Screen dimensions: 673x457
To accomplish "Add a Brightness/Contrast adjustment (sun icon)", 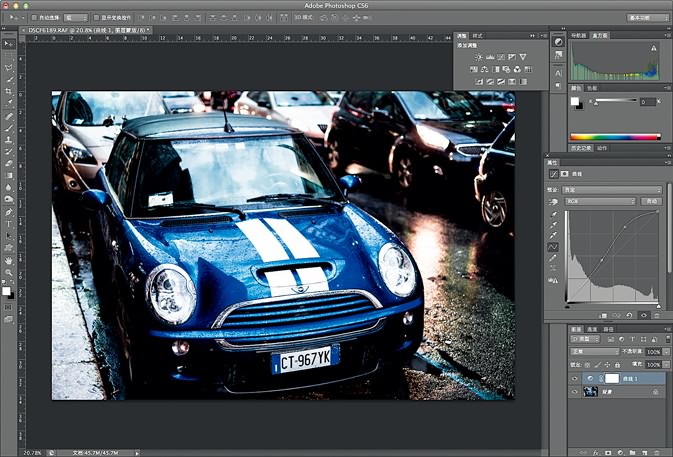I will point(479,57).
